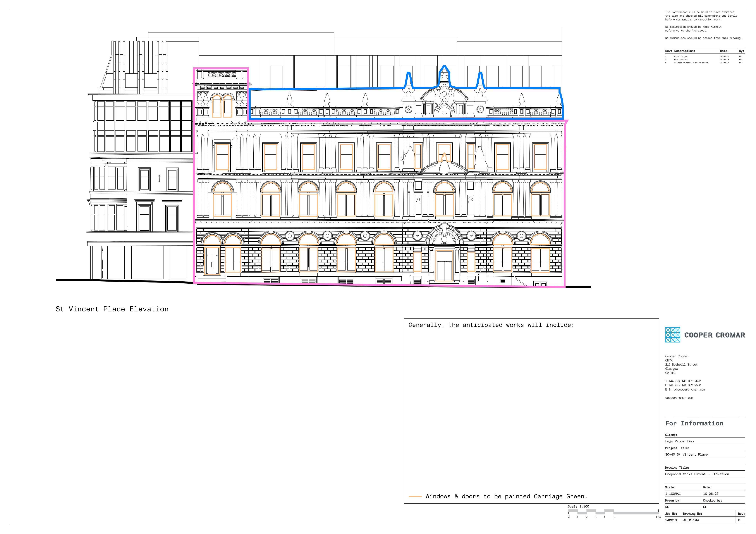Click the 'Project Title:' field label
Screen dimensions: 756x534
pos(677,448)
